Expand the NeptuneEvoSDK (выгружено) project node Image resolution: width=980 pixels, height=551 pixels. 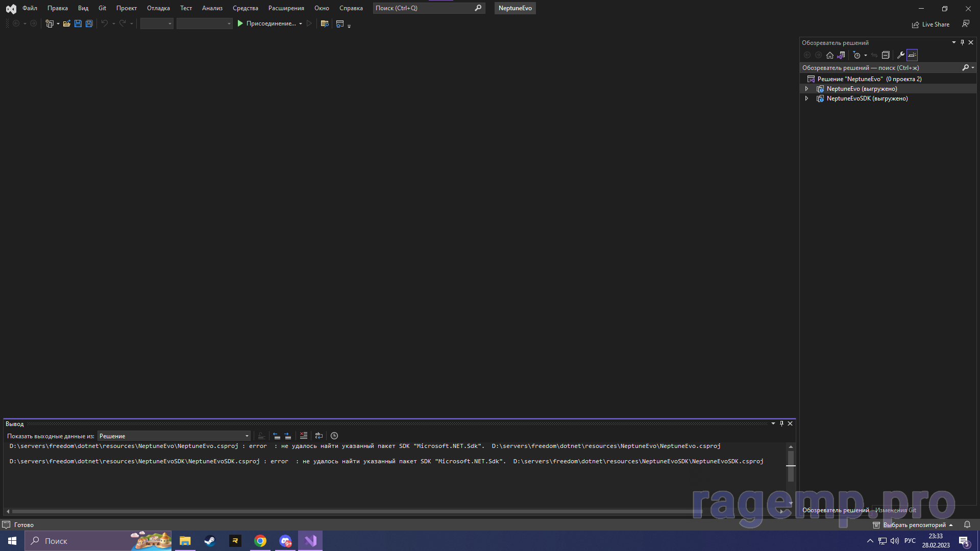[807, 98]
